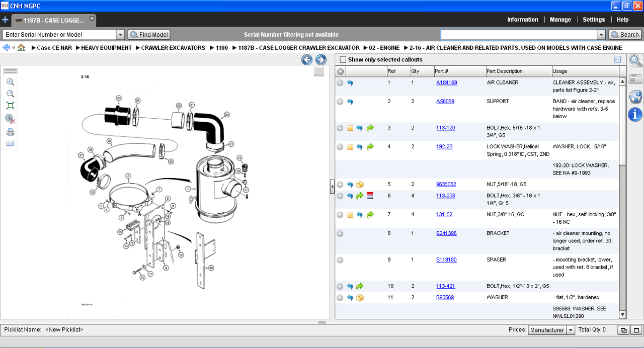The width and height of the screenshot is (644, 348).
Task: Enable Show only selected callouts
Action: click(x=343, y=60)
